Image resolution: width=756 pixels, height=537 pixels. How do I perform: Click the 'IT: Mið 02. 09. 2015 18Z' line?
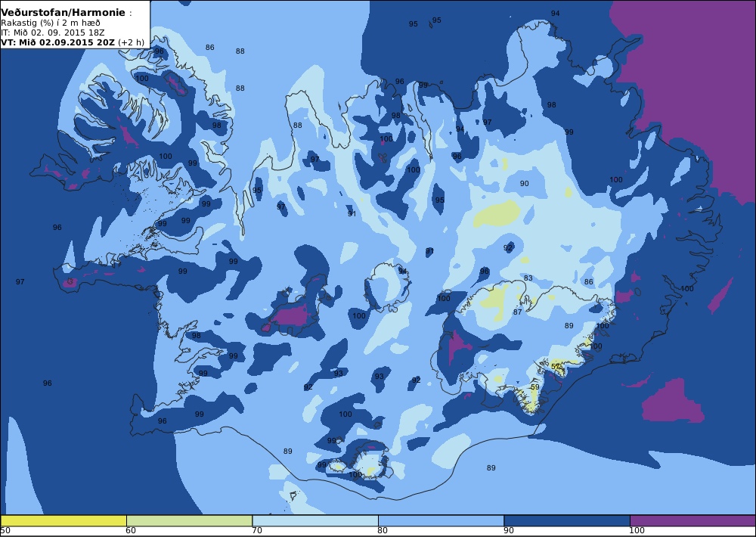[x=53, y=33]
